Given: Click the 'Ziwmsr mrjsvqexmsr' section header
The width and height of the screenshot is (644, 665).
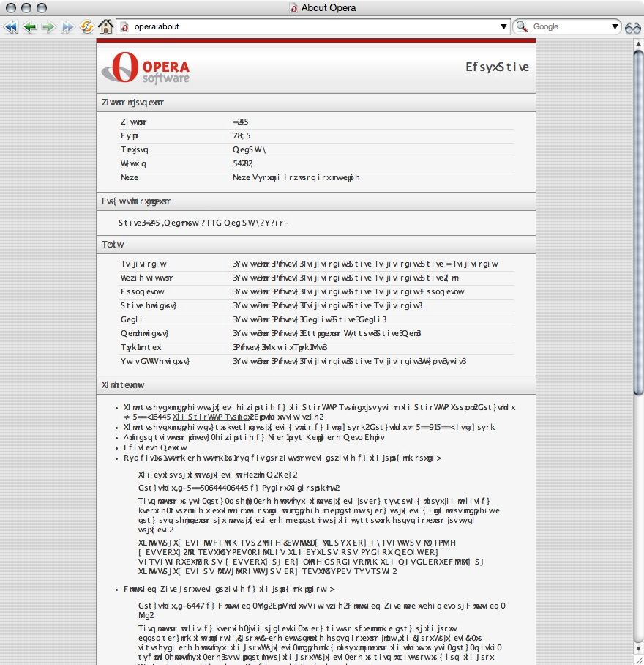Looking at the screenshot, I should (132, 103).
